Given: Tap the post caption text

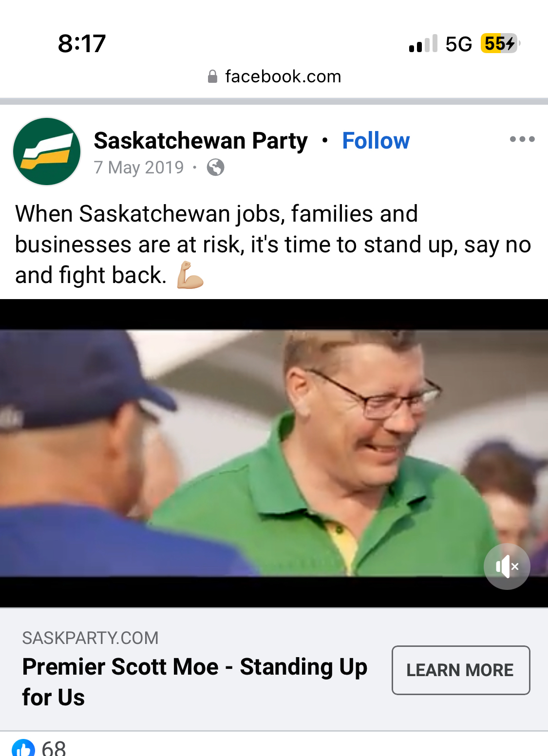Looking at the screenshot, I should (273, 245).
